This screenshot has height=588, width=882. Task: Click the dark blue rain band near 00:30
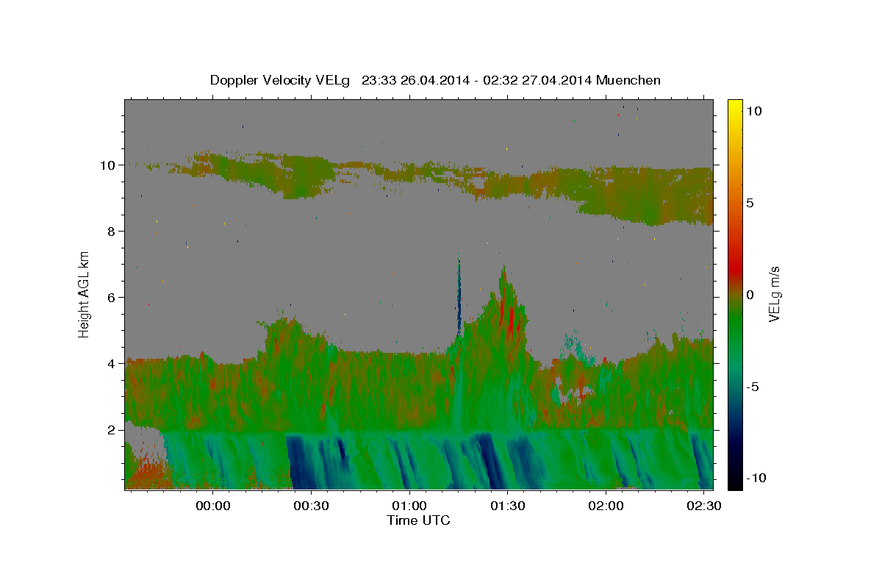(301, 462)
